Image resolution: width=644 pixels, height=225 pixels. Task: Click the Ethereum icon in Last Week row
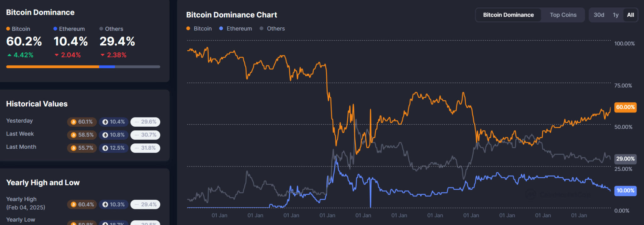coord(105,135)
